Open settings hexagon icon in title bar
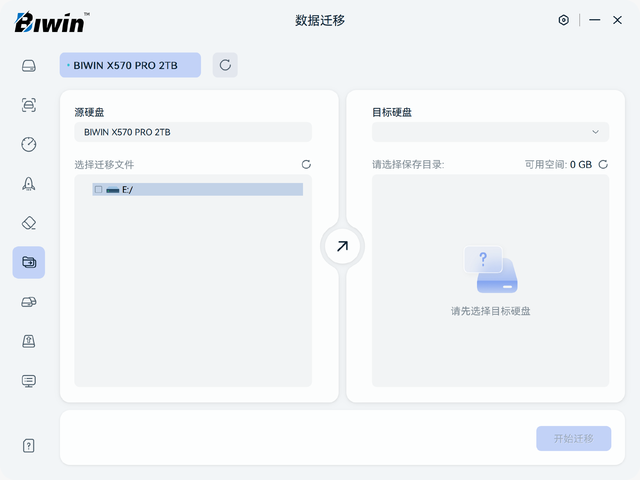 [x=564, y=20]
